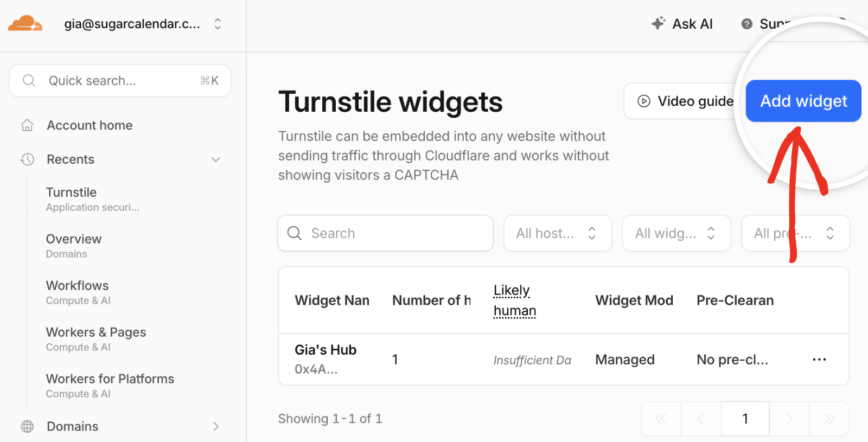868x442 pixels.
Task: Go to last page of results
Action: click(829, 419)
